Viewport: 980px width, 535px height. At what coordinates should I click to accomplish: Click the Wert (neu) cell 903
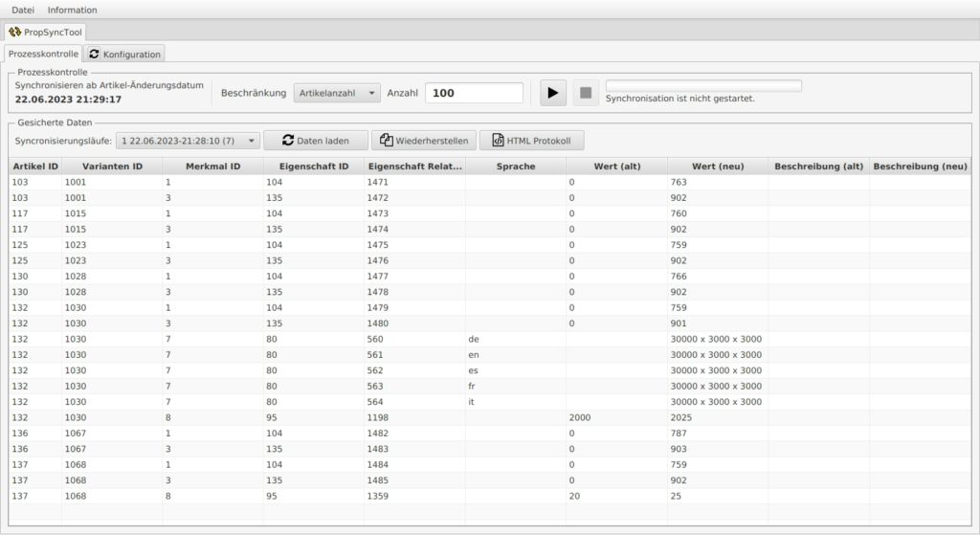(718, 449)
